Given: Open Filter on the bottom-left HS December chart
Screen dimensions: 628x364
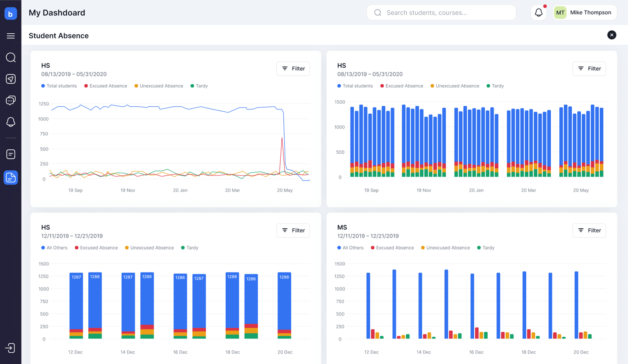Looking at the screenshot, I should click(x=293, y=231).
